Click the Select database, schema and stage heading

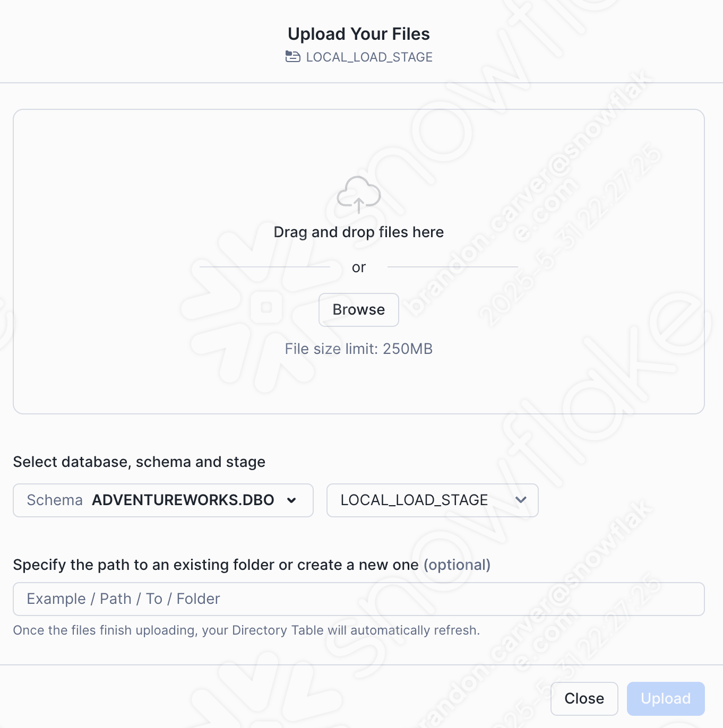pos(139,462)
